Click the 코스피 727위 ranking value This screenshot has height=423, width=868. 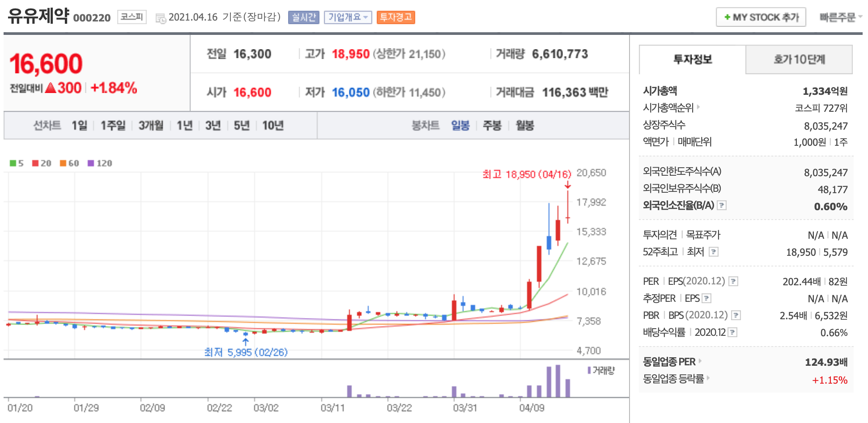(821, 108)
